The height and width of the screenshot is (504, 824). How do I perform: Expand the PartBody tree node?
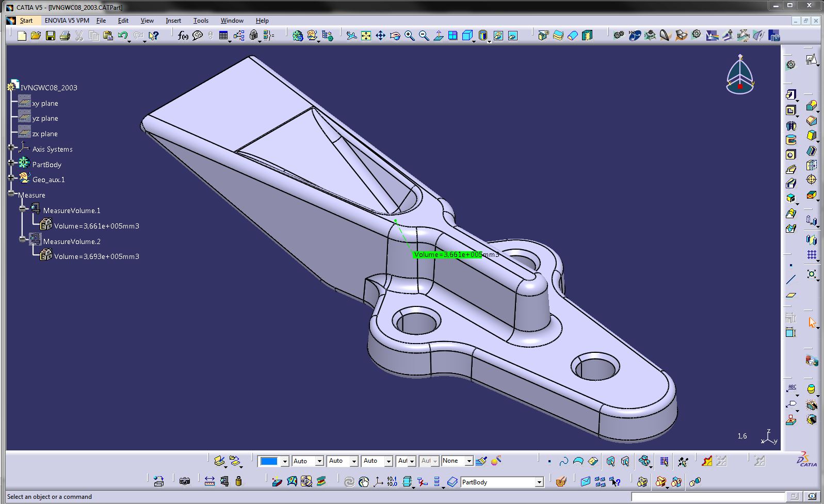click(11, 162)
